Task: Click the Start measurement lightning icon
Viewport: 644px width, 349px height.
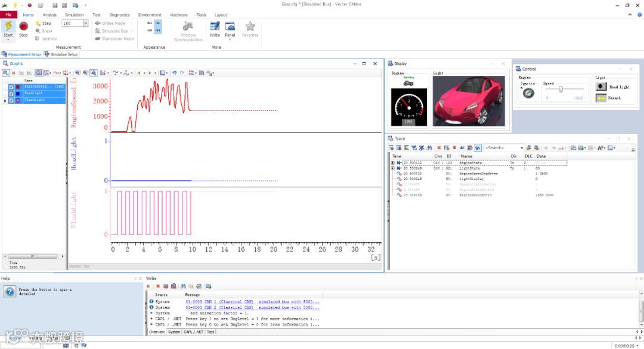Action: tap(8, 26)
